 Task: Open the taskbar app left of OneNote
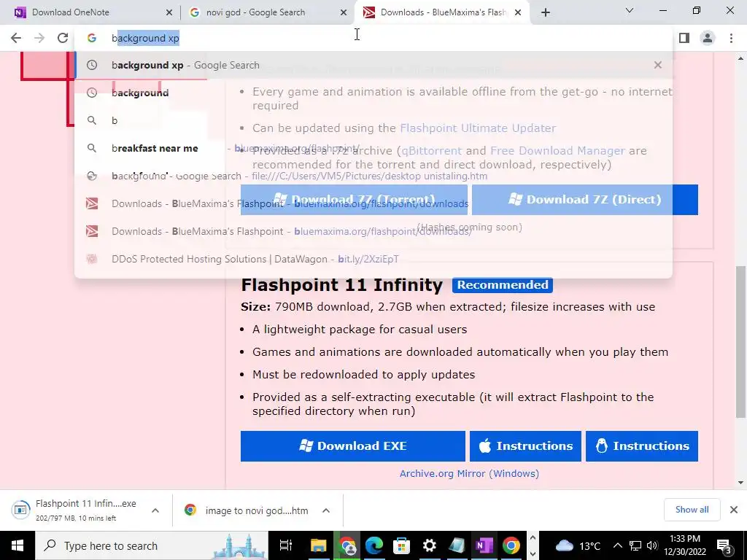tap(457, 545)
